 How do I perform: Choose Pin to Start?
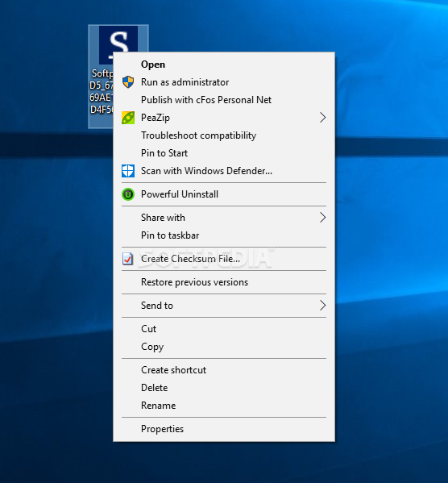tap(224, 153)
